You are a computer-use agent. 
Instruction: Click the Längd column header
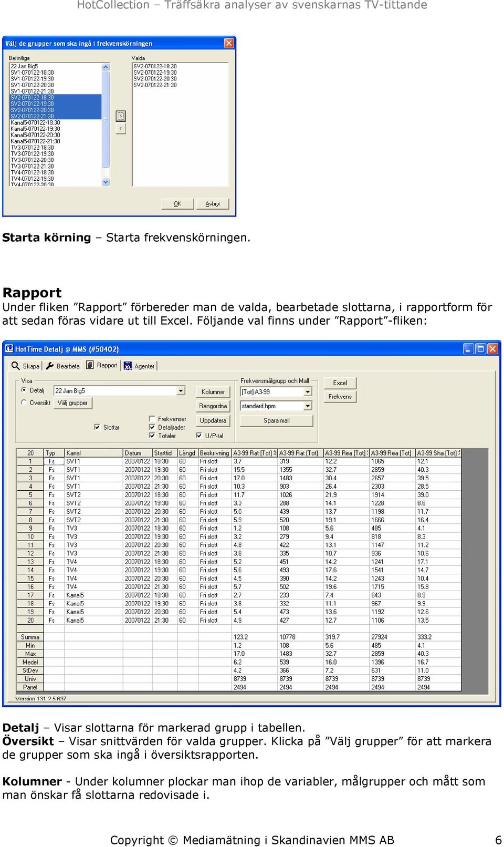[x=187, y=453]
